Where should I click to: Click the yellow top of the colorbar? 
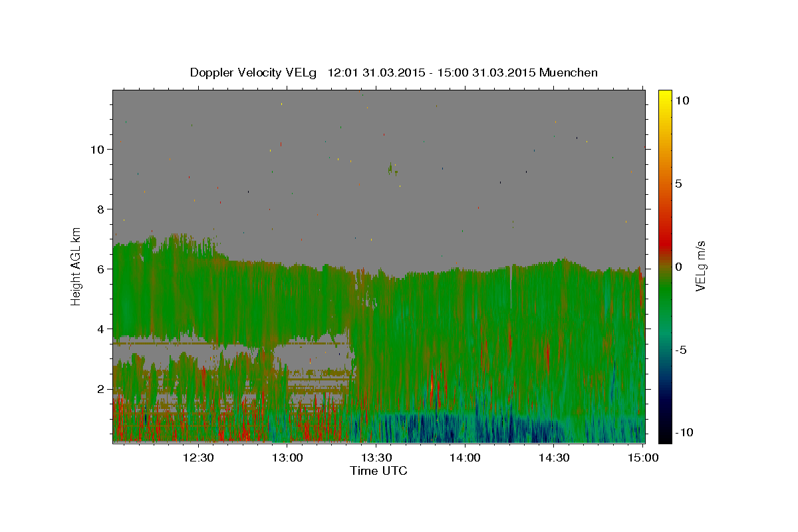(x=664, y=94)
